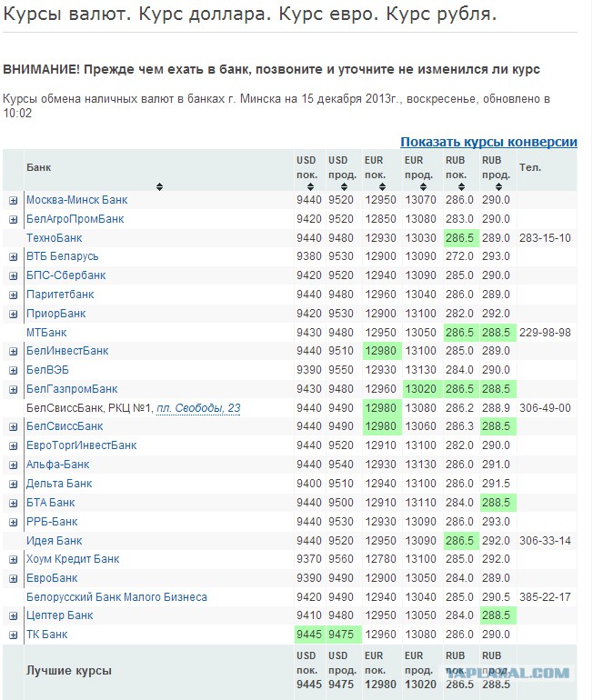Click the highlighted 9445 USD rate cell for ТК Банк

click(308, 635)
